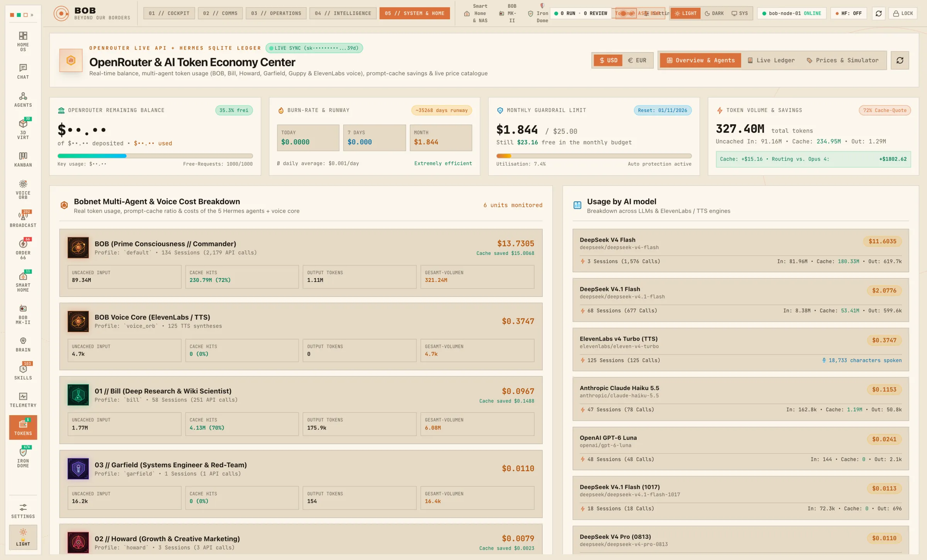Toggle the HF: OFF switch
Image resolution: width=927 pixels, height=560 pixels.
click(x=848, y=14)
